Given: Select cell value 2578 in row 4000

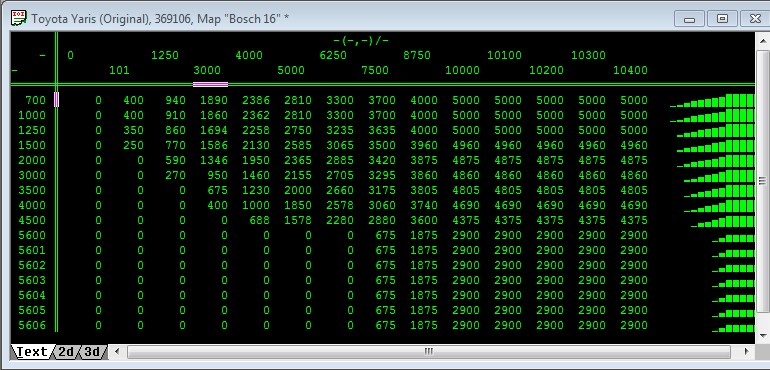Looking at the screenshot, I should (340, 205).
